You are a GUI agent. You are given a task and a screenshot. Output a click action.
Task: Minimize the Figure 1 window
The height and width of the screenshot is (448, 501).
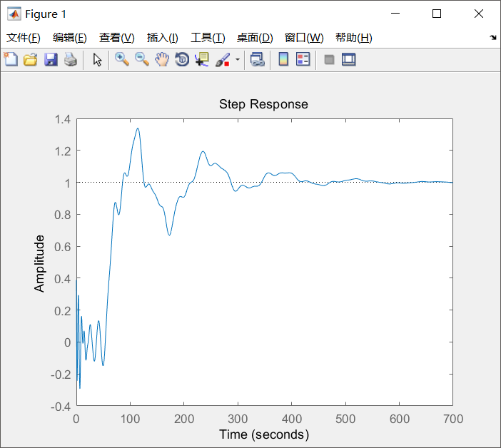click(x=395, y=14)
